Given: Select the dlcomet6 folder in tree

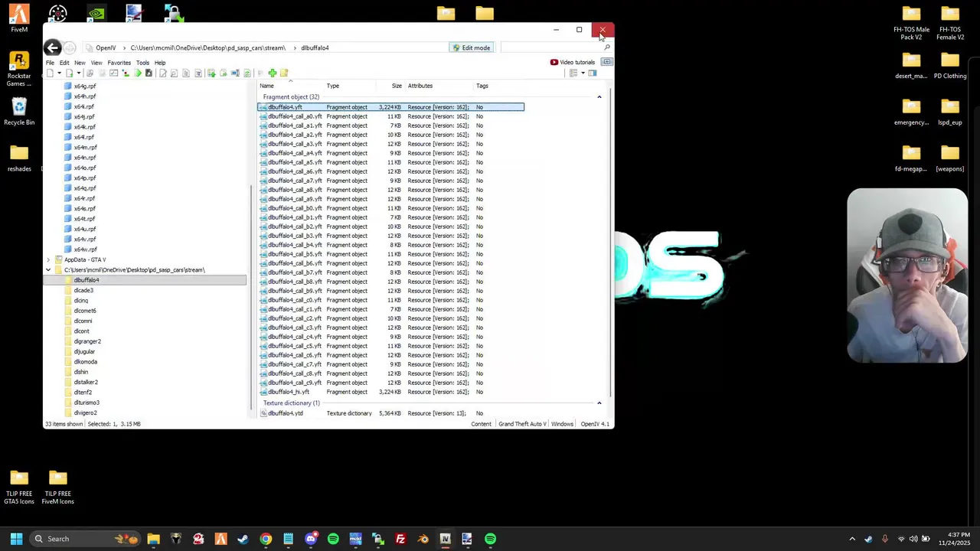Looking at the screenshot, I should point(84,311).
